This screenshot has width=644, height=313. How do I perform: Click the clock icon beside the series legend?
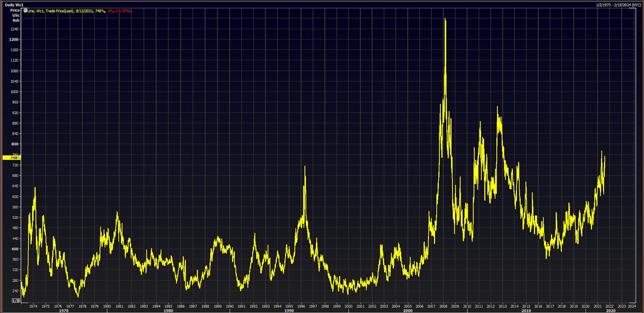tap(25, 10)
